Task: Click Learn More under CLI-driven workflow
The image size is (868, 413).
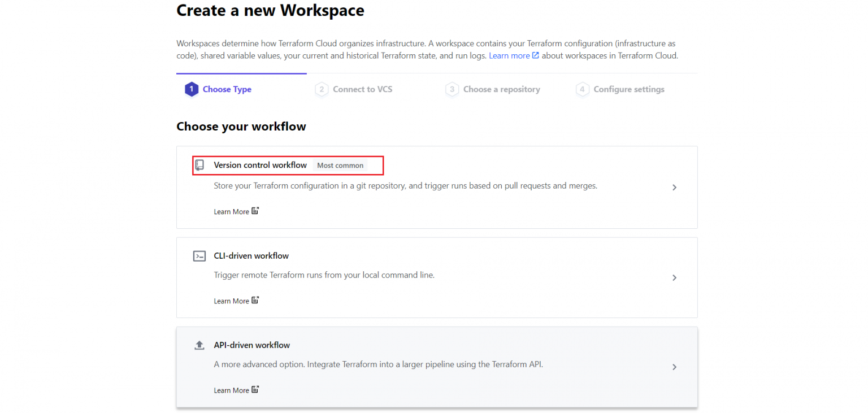Action: tap(232, 300)
